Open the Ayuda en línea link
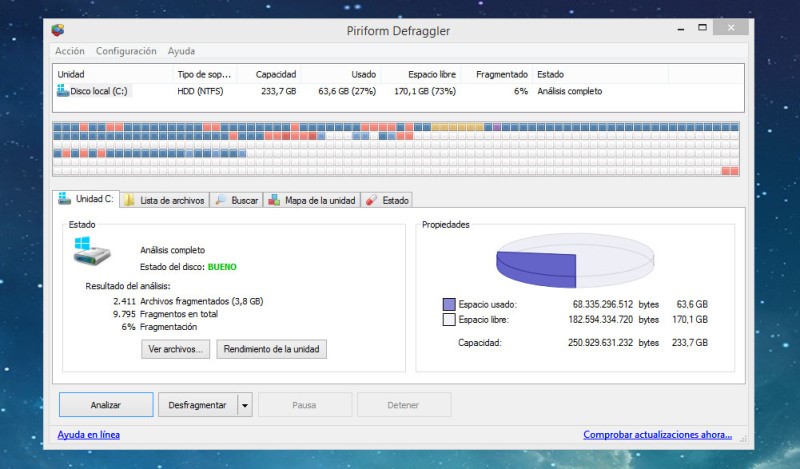800x469 pixels. point(89,435)
